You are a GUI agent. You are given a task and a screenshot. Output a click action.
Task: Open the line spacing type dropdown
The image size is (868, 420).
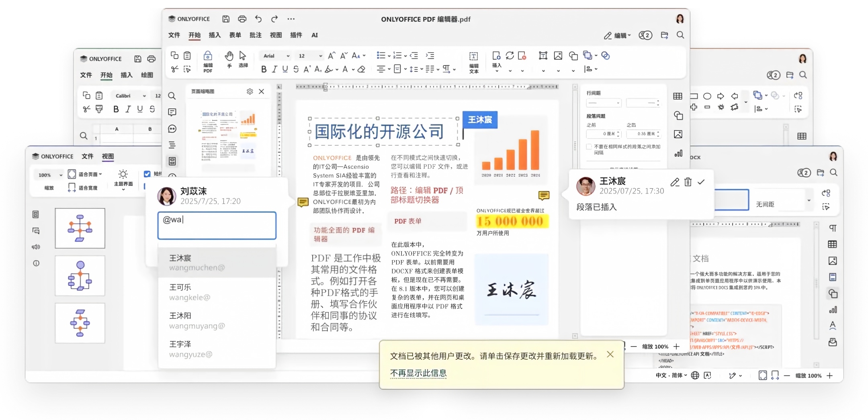pyautogui.click(x=604, y=103)
